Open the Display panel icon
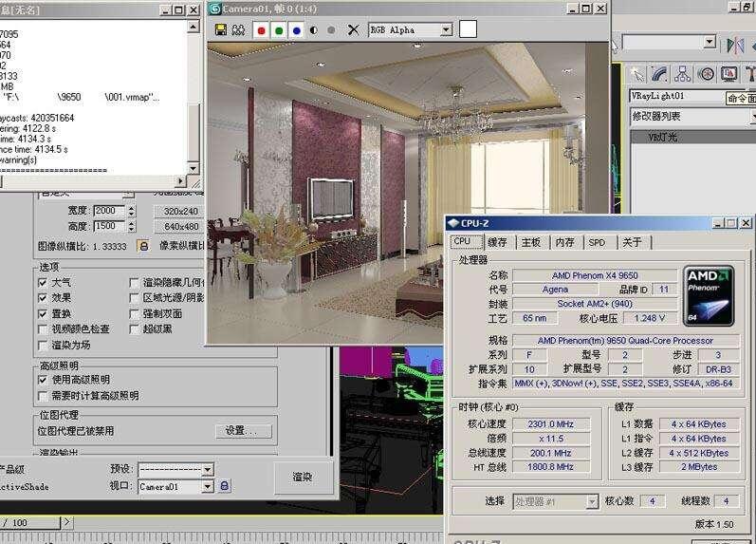 click(x=729, y=74)
